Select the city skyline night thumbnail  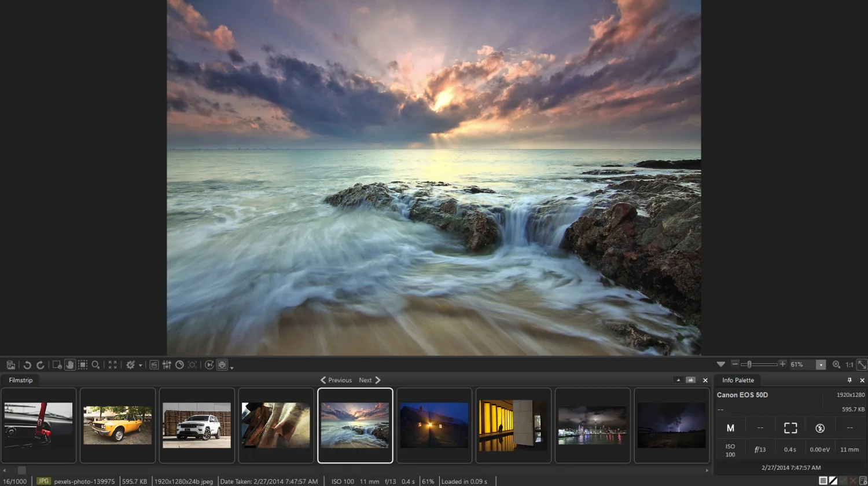point(593,425)
